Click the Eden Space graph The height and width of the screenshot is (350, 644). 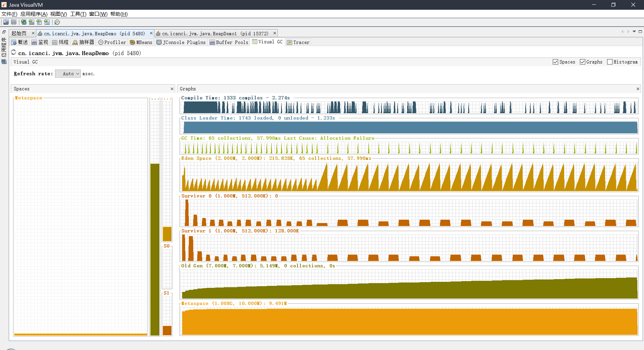coord(409,176)
